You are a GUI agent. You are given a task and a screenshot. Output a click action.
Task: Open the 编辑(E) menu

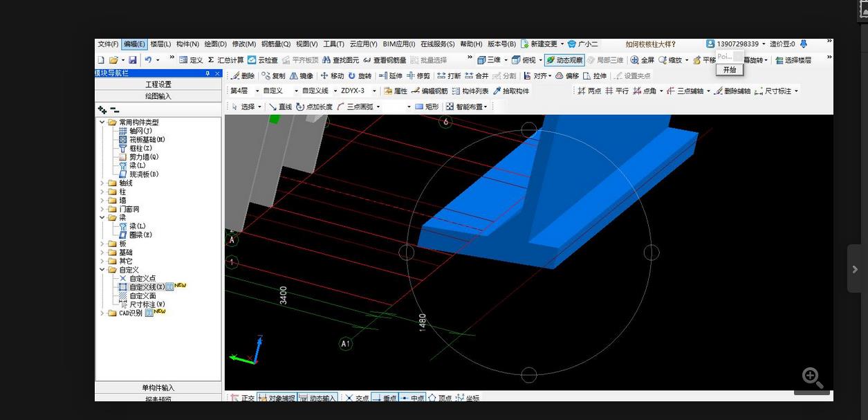coord(134,44)
